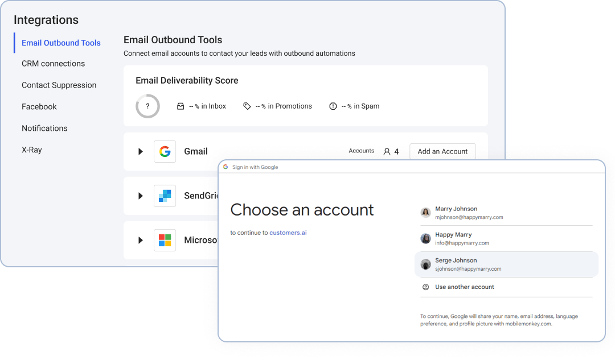615x364 pixels.
Task: Switch to the Facebook tab
Action: [39, 107]
